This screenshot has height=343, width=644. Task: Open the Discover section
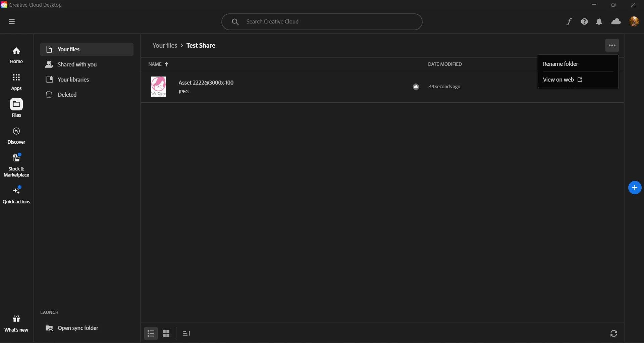coord(16,136)
